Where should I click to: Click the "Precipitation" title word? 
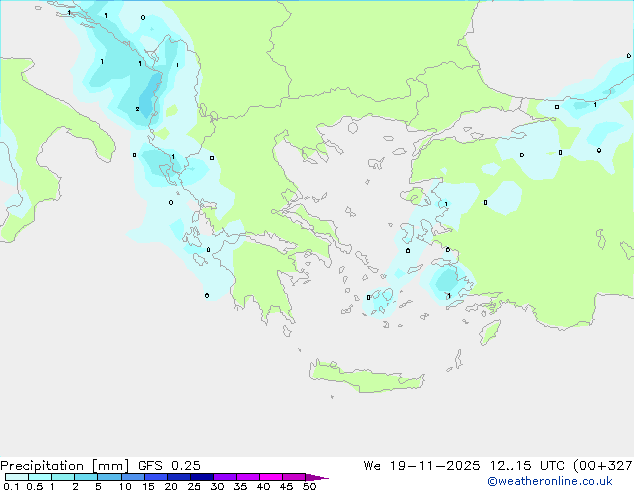(42, 466)
